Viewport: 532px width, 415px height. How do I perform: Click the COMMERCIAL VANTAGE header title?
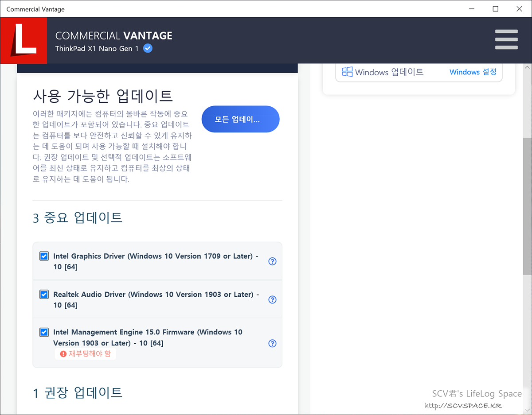(x=114, y=35)
